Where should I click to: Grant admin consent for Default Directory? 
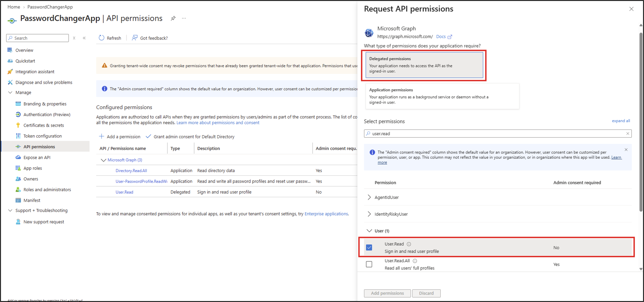click(x=190, y=137)
